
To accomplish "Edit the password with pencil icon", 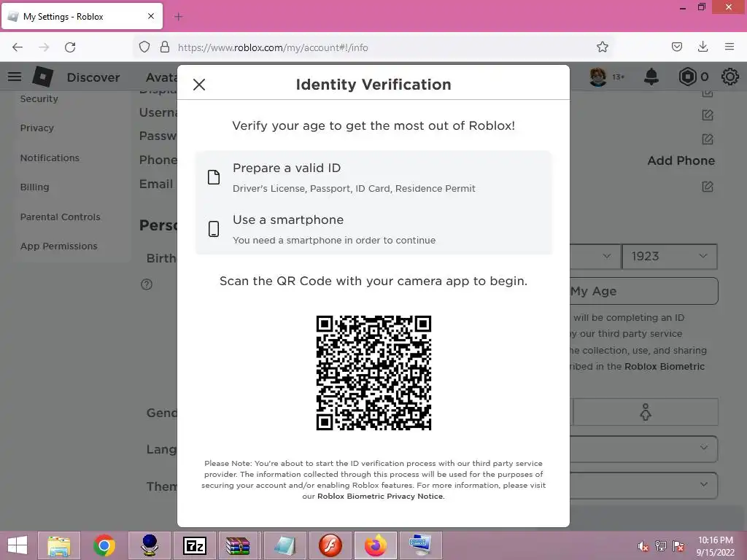I will pos(708,139).
